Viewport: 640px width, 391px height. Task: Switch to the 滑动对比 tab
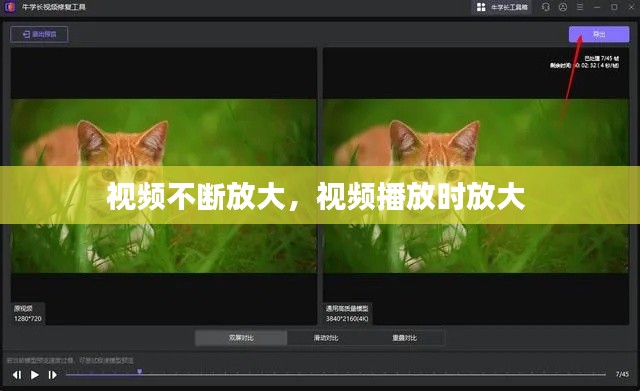[x=326, y=338]
